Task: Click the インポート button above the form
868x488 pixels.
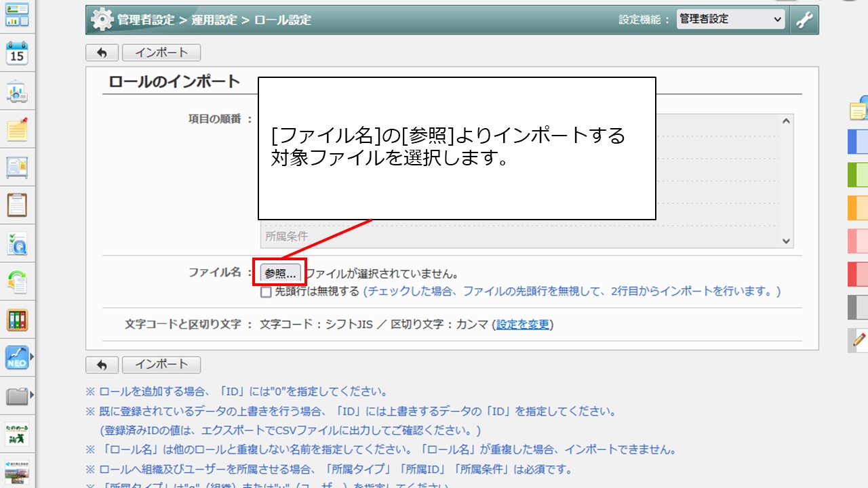Action: pyautogui.click(x=161, y=53)
